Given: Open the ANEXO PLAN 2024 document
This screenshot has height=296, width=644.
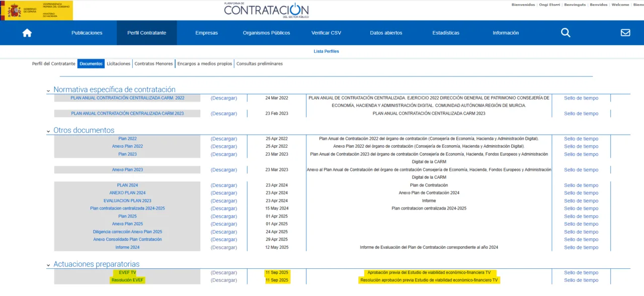Looking at the screenshot, I should tap(127, 193).
